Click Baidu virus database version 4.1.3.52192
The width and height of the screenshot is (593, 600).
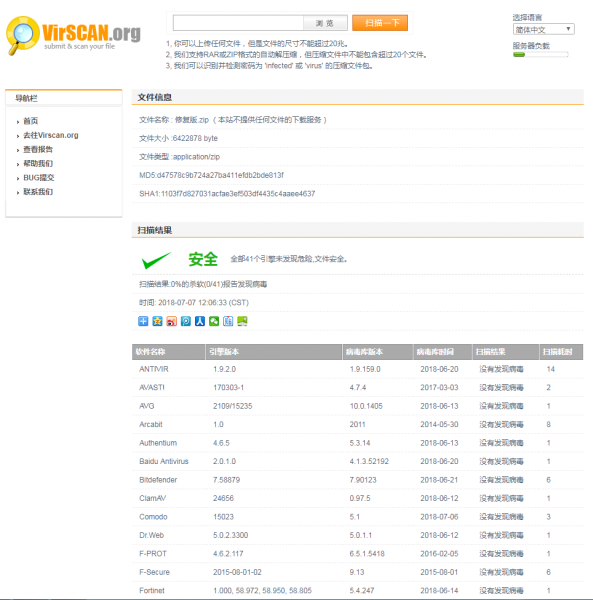pyautogui.click(x=369, y=461)
